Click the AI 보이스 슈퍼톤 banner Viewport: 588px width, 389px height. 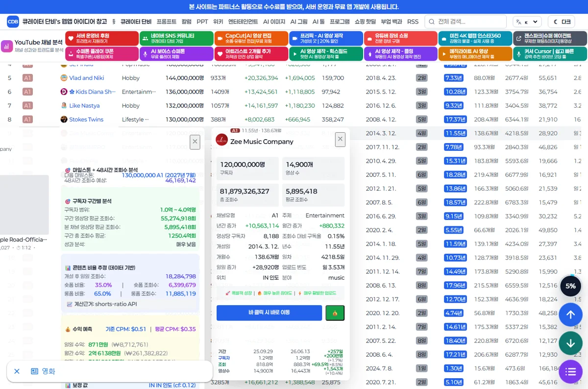point(176,54)
